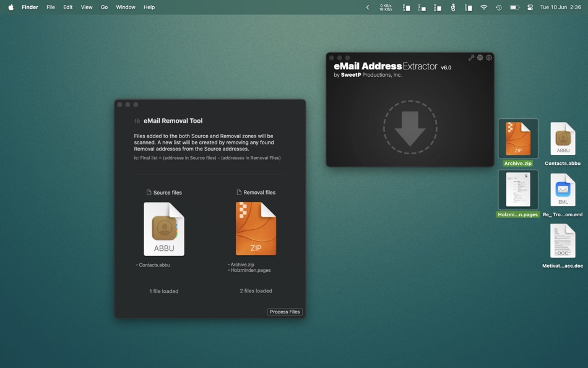588x368 pixels.
Task: Click the GPU usage menu bar meter
Action: [407, 7]
